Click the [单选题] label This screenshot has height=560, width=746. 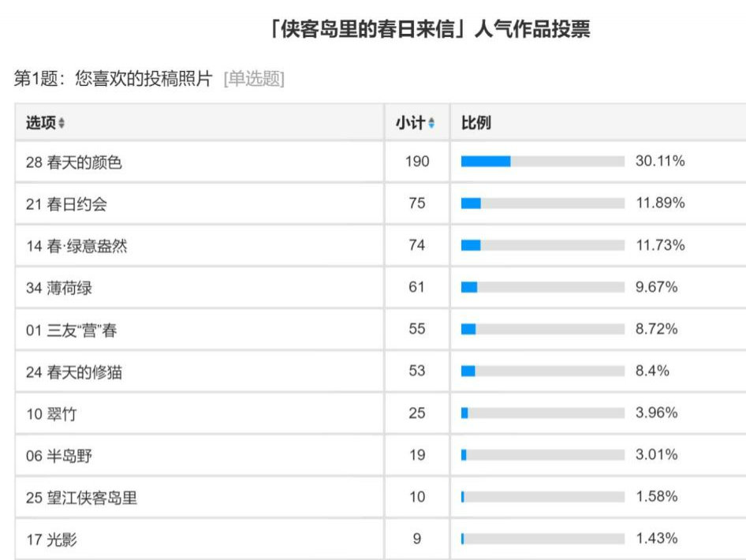[254, 79]
